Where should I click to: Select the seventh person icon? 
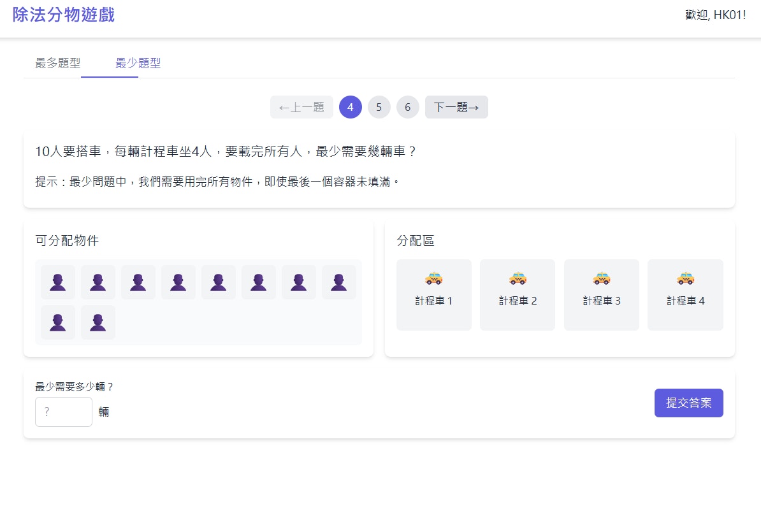(x=299, y=282)
